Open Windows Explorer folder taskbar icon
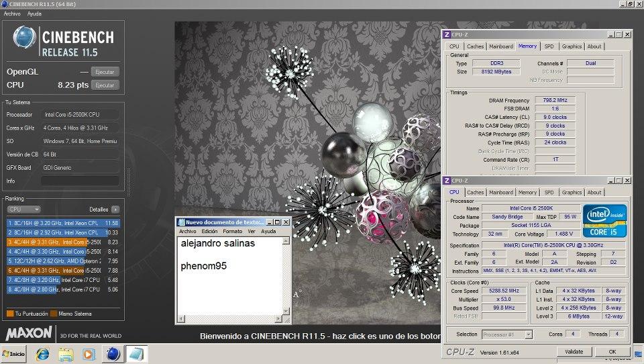Image resolution: width=644 pixels, height=364 pixels. tap(66, 354)
